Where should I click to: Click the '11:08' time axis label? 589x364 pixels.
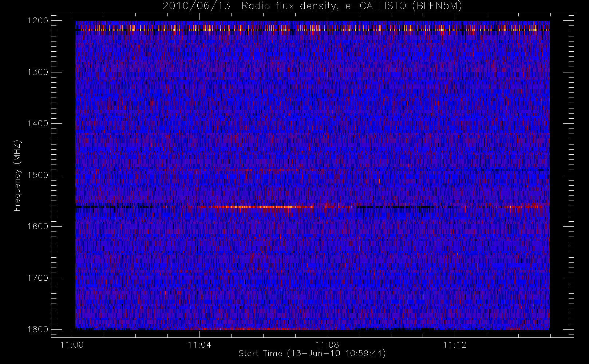coord(327,345)
